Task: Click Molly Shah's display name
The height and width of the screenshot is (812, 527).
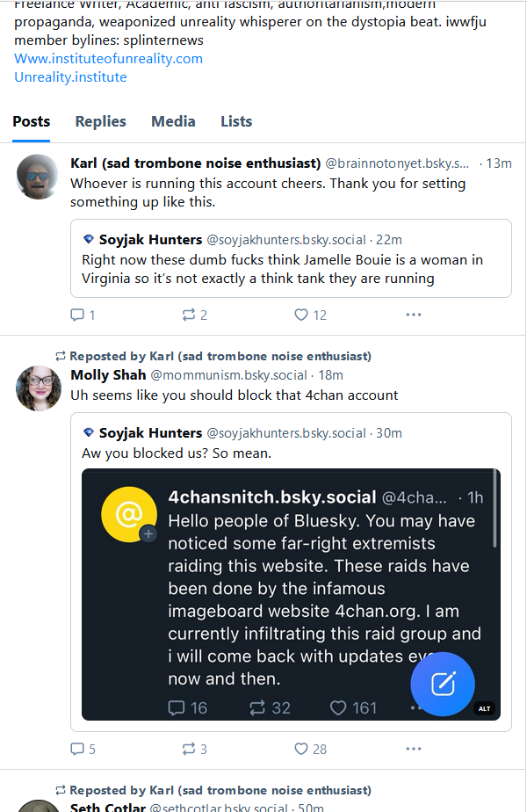Action: (x=108, y=375)
